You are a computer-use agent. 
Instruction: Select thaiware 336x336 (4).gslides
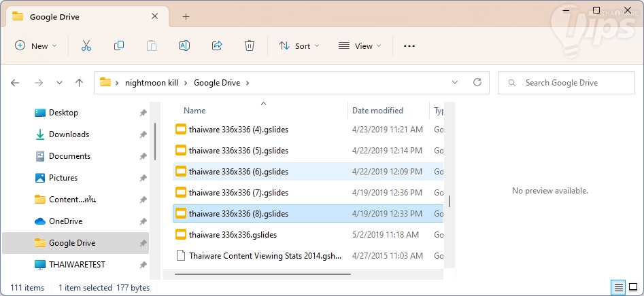[x=308, y=130]
